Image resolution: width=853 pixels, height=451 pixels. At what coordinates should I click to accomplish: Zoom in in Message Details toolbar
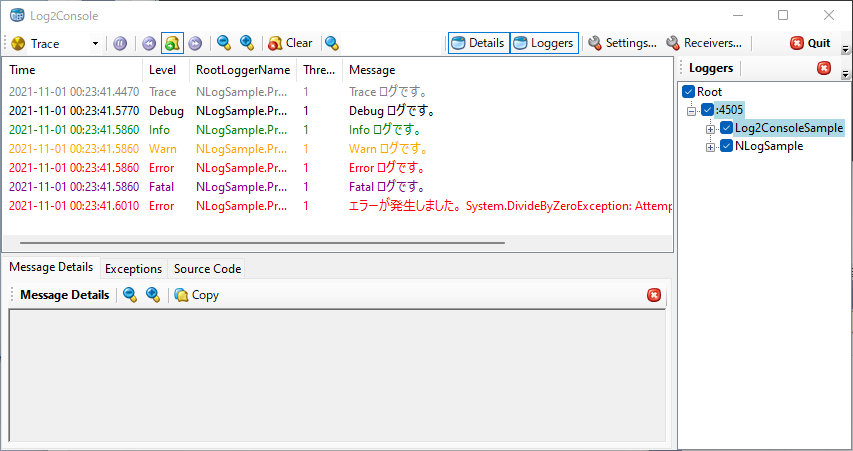point(153,295)
